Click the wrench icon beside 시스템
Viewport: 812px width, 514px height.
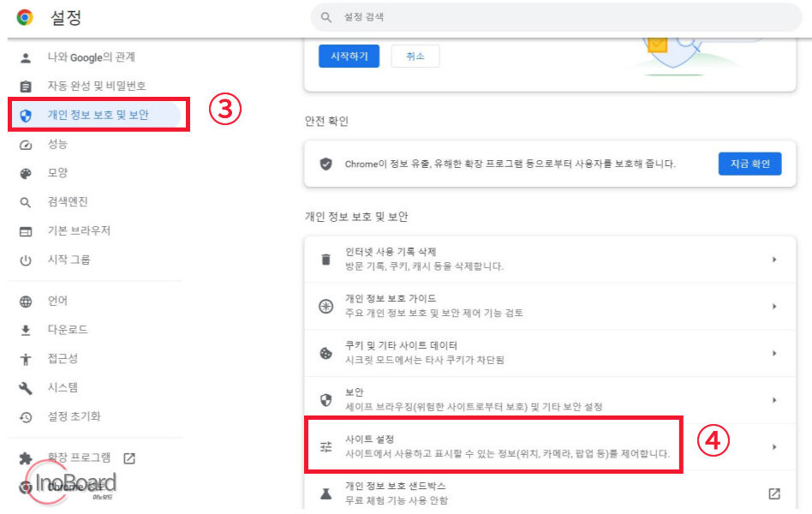26,388
